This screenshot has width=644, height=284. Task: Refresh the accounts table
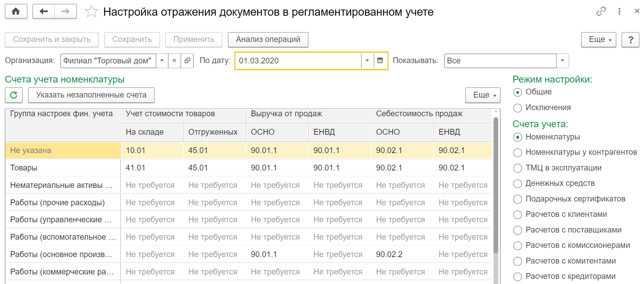(x=14, y=95)
